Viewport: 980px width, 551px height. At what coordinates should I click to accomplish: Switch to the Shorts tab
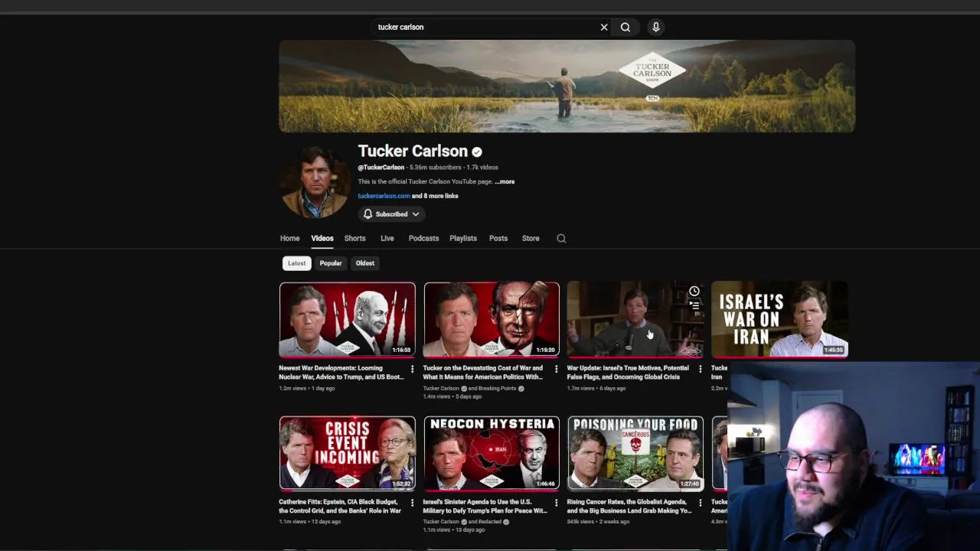tap(354, 238)
